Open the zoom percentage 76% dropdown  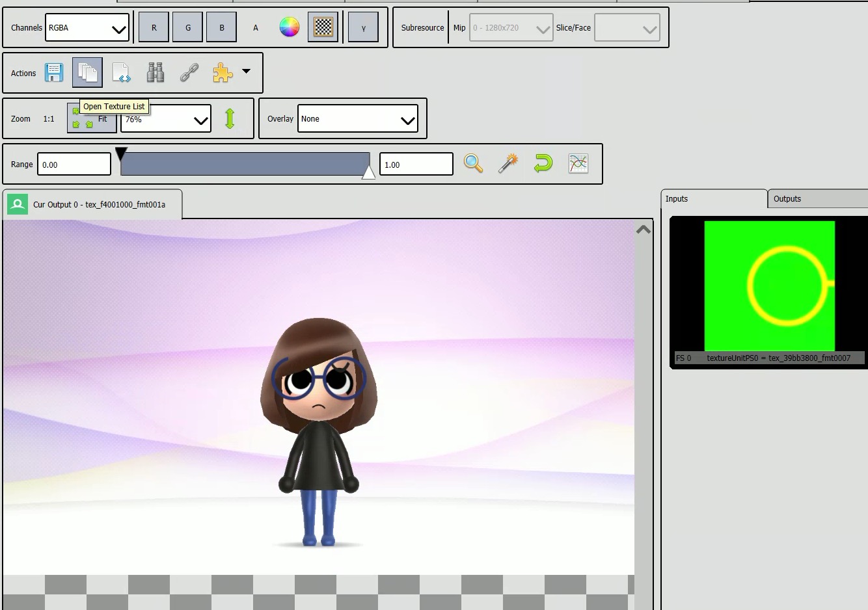tap(166, 120)
